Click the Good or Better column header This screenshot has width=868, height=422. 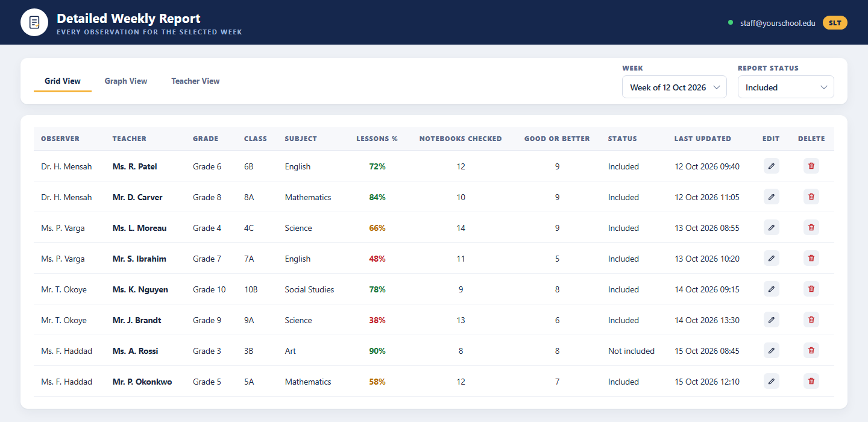[x=557, y=139]
